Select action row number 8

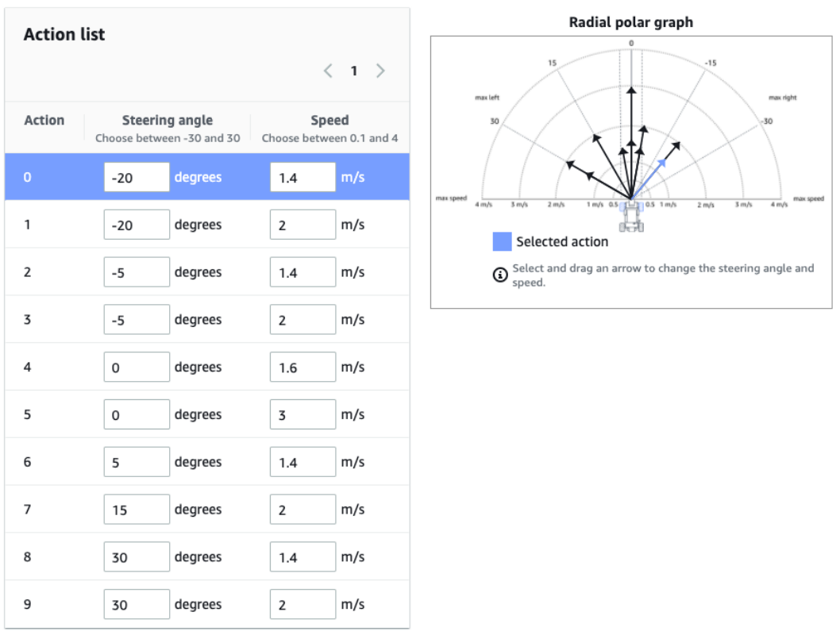(x=28, y=557)
